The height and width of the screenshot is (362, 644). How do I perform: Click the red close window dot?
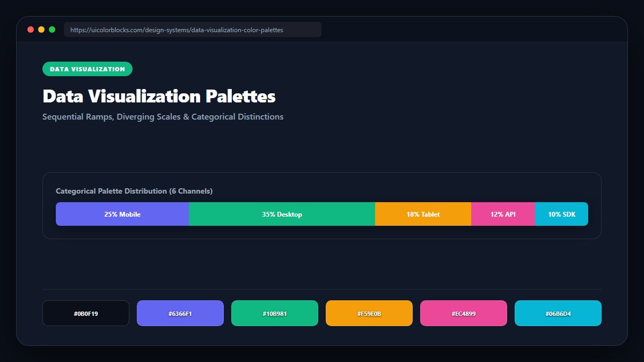pyautogui.click(x=31, y=29)
